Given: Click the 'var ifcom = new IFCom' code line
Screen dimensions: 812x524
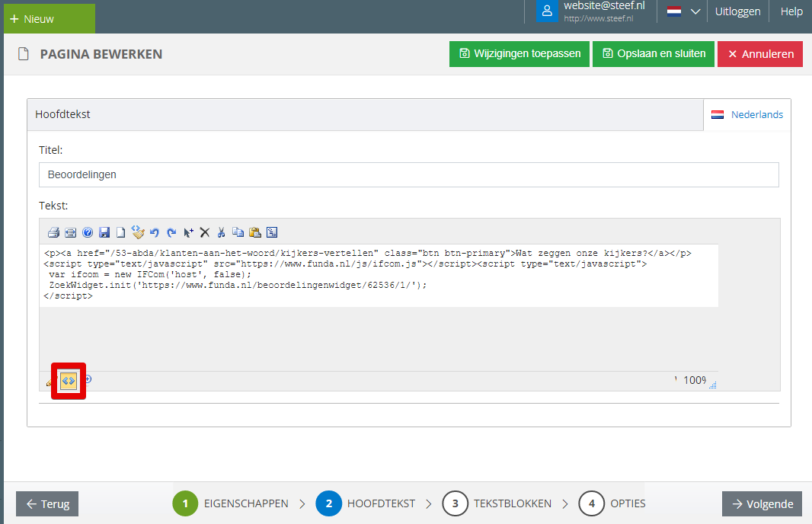Looking at the screenshot, I should [150, 274].
